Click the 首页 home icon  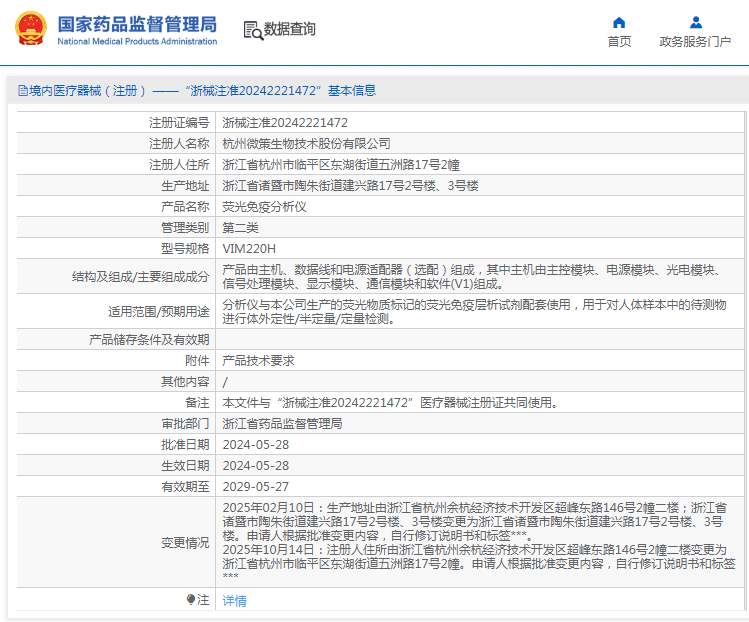click(619, 22)
